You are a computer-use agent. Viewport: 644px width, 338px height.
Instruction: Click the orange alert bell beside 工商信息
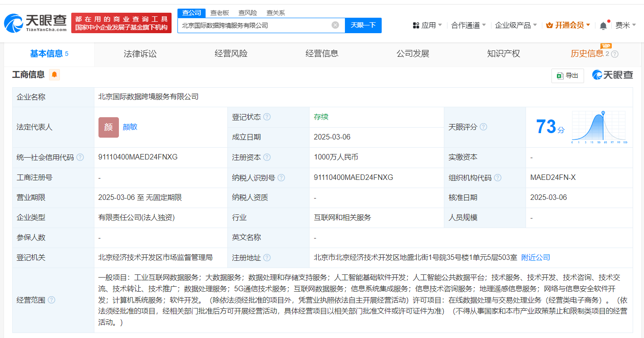coord(54,75)
